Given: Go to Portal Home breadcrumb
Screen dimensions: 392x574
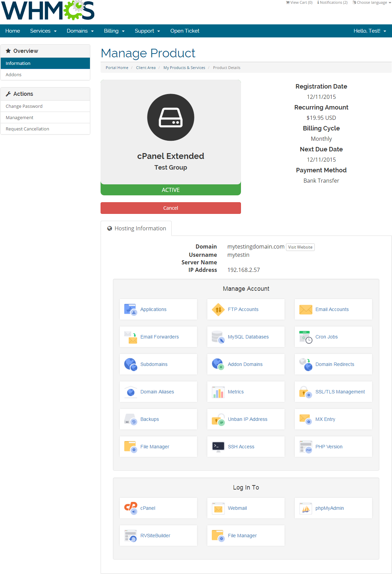Looking at the screenshot, I should (x=117, y=68).
